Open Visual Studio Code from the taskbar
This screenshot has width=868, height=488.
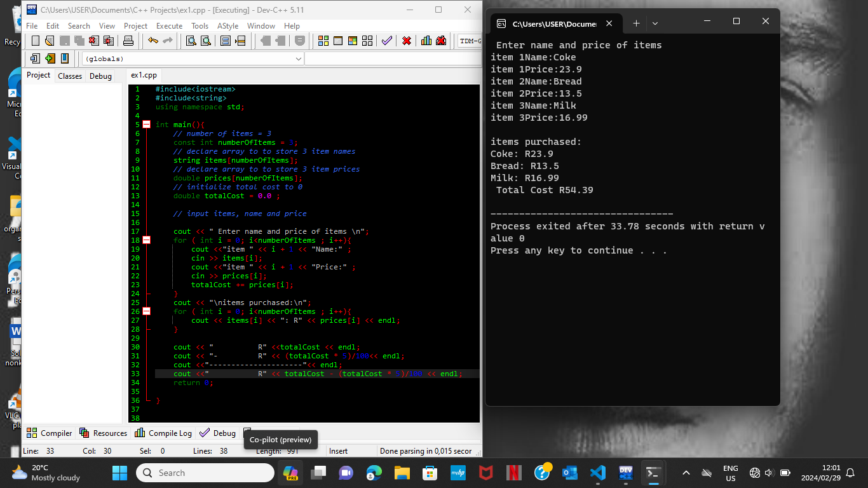click(x=597, y=473)
